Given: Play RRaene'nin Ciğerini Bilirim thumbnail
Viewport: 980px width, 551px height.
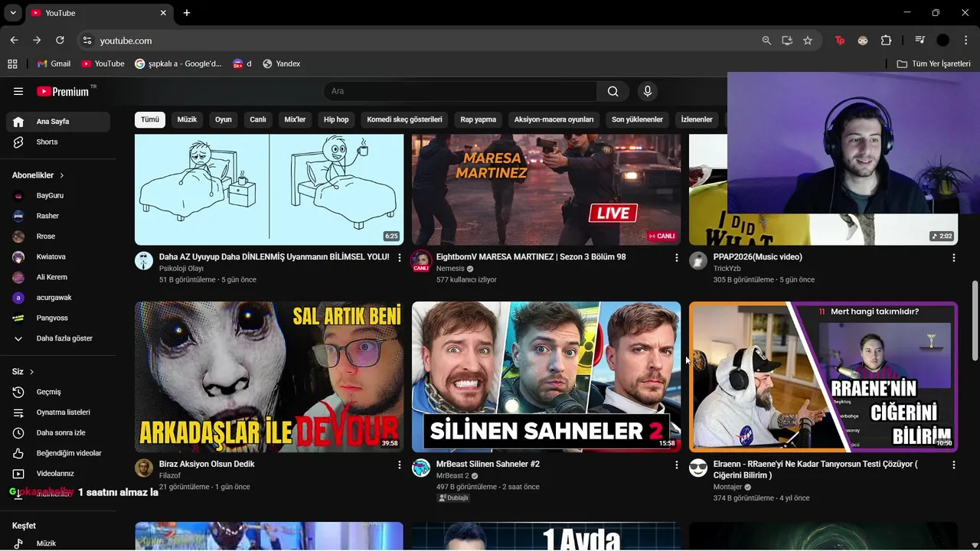Looking at the screenshot, I should pyautogui.click(x=823, y=377).
